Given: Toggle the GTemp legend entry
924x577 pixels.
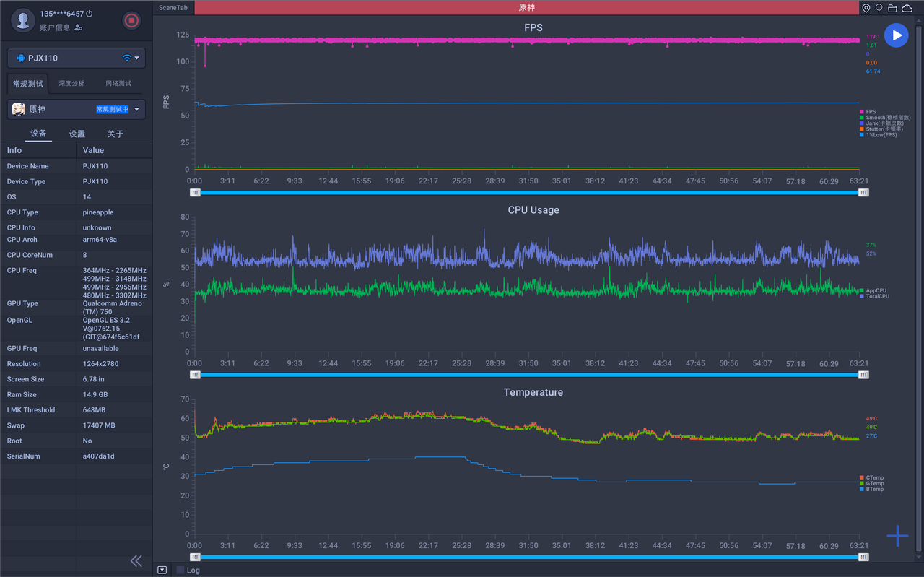Looking at the screenshot, I should pyautogui.click(x=871, y=483).
